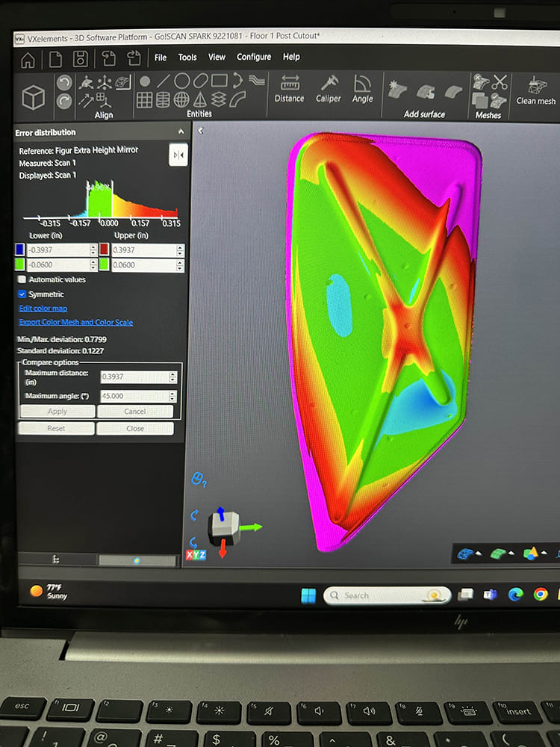Open the Angle measurement tool
The height and width of the screenshot is (747, 560).
click(363, 89)
